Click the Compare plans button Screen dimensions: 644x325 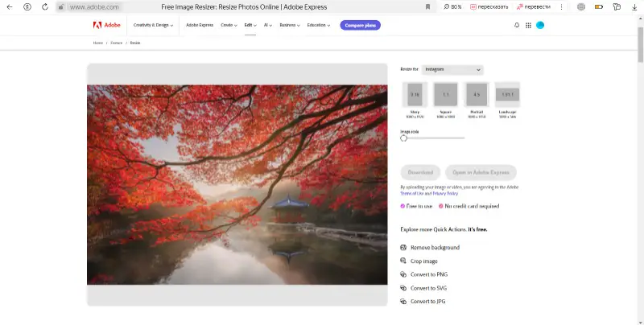click(360, 25)
